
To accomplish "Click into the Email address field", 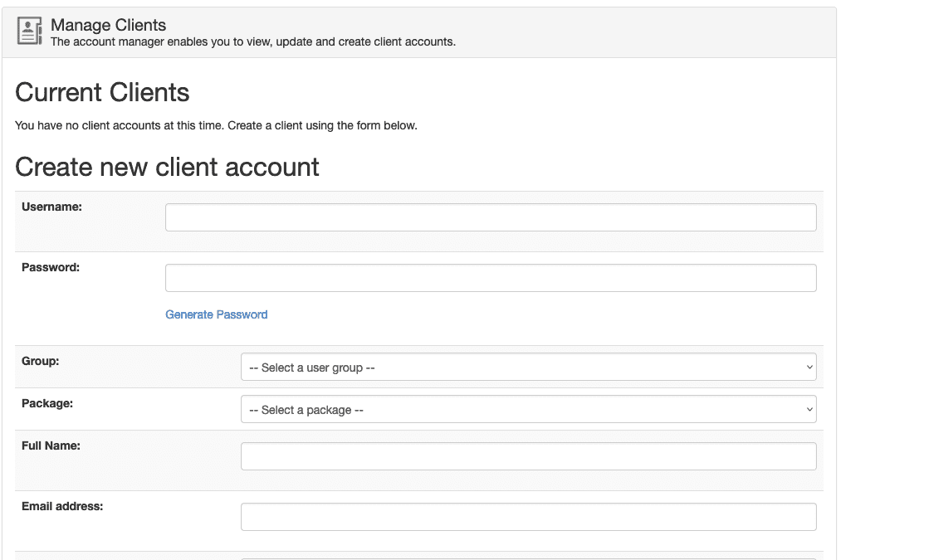I will (x=528, y=517).
